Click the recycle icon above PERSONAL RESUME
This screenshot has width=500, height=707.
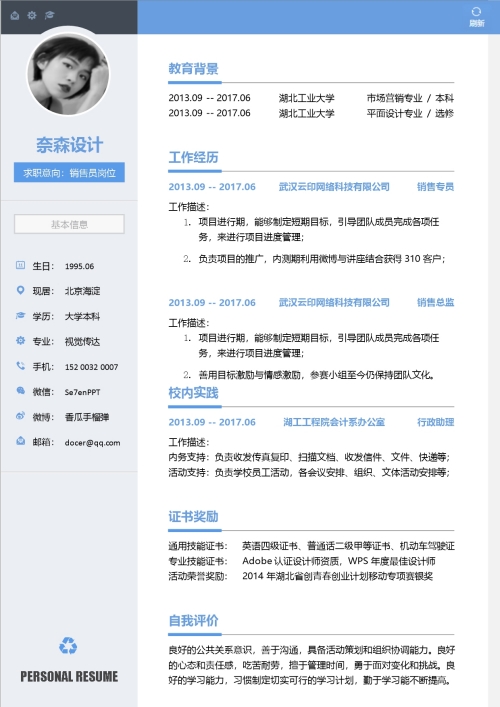(x=68, y=646)
